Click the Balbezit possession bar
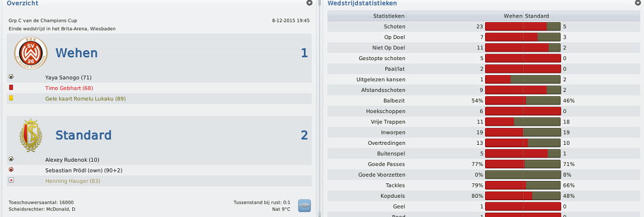 coord(523,100)
